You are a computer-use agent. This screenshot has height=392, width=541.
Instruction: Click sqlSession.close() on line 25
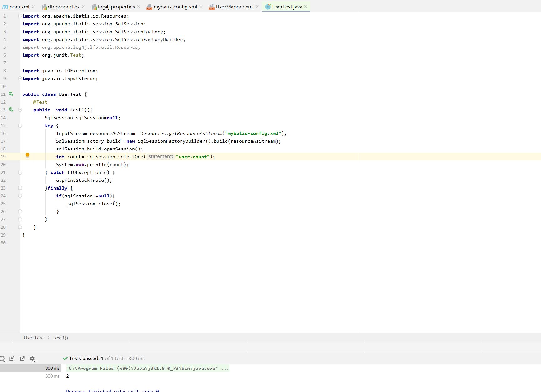94,204
